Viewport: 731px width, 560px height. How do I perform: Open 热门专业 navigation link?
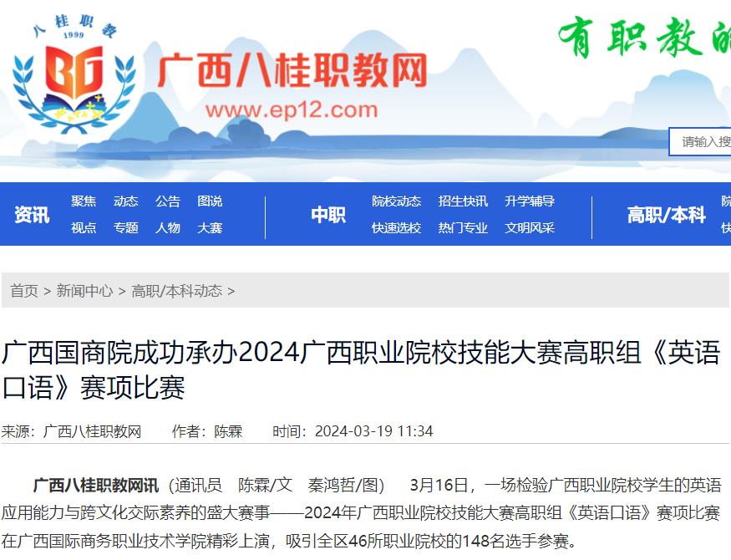coord(463,227)
